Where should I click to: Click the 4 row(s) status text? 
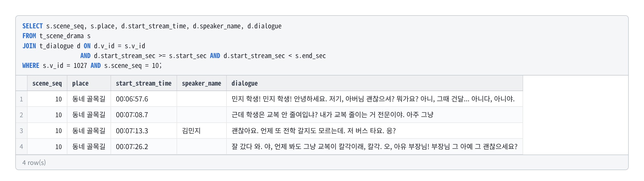[34, 163]
